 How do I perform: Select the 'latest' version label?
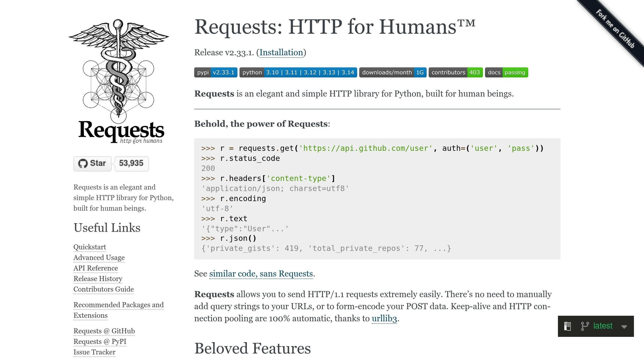point(603,326)
